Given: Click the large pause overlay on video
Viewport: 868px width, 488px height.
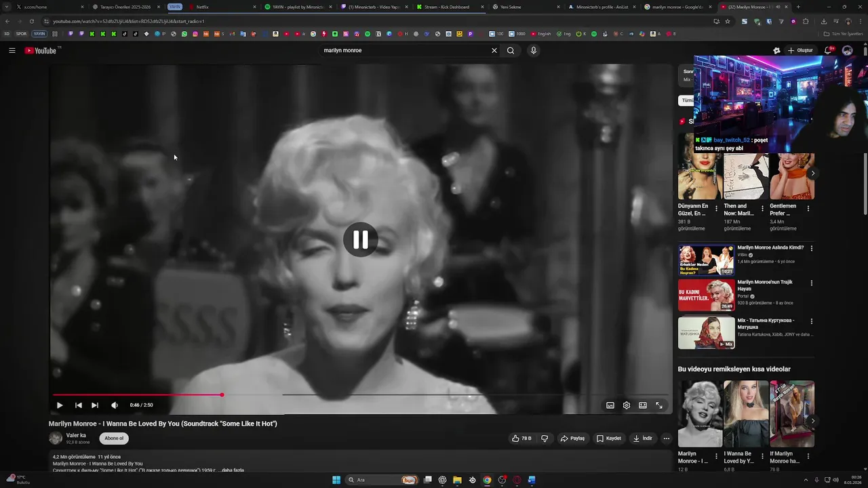Looking at the screenshot, I should click(x=360, y=239).
